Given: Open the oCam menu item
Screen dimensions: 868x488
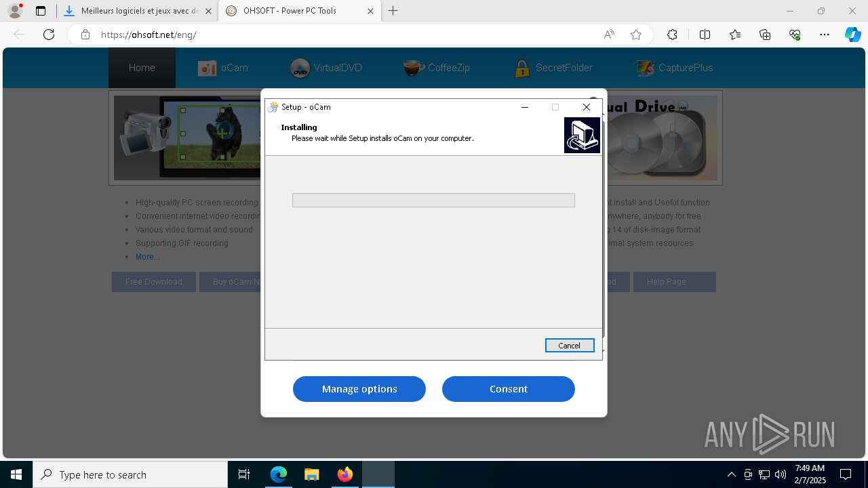Looking at the screenshot, I should click(x=223, y=68).
